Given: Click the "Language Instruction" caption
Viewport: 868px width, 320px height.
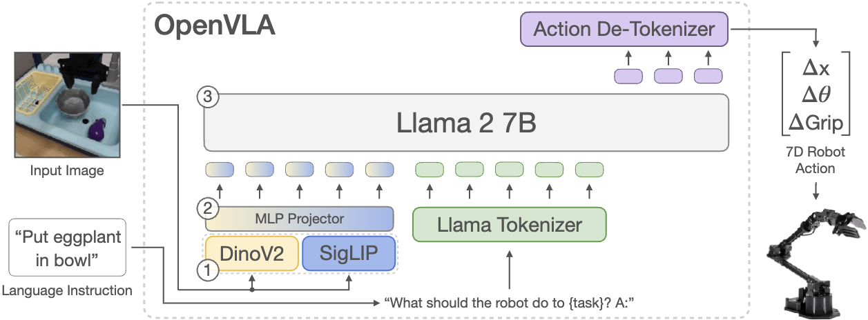Looking at the screenshot, I should point(67,290).
